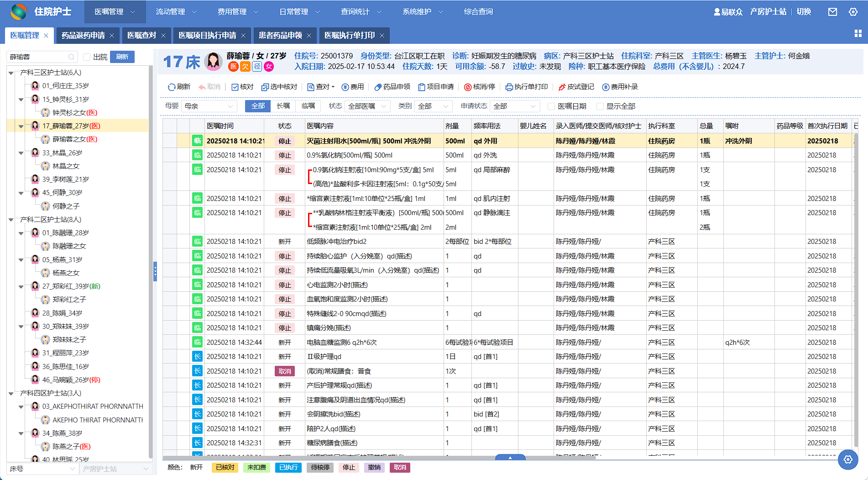Click 项目申请 in the toolbar
This screenshot has height=480, width=868.
pos(436,87)
